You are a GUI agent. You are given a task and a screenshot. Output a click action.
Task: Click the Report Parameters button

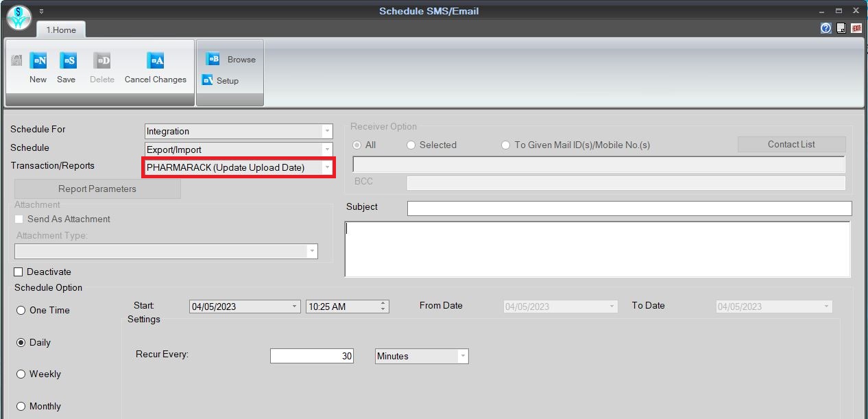point(97,189)
